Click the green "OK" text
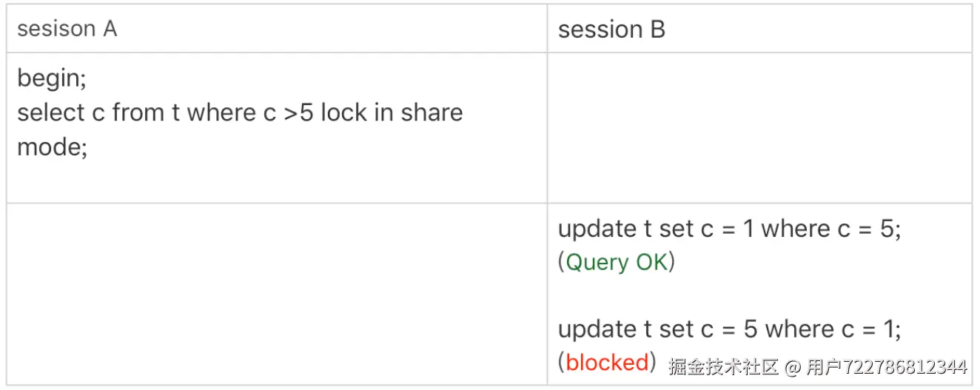The height and width of the screenshot is (390, 980). [651, 262]
